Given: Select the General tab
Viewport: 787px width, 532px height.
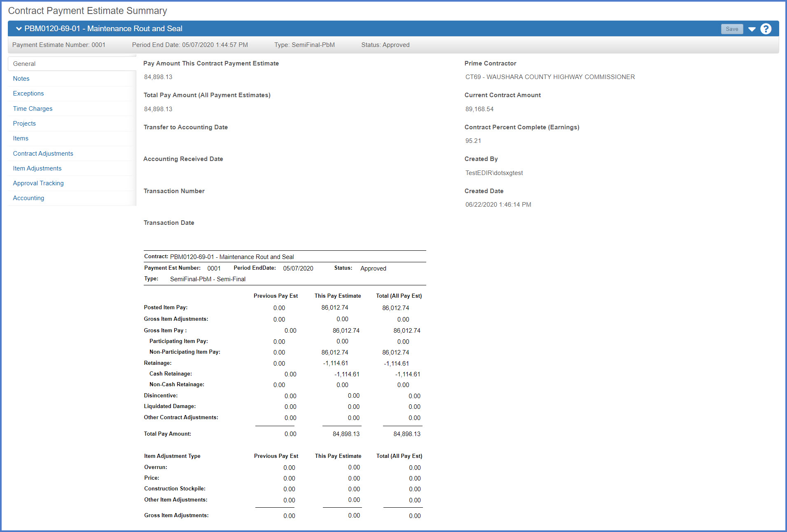Looking at the screenshot, I should (72, 64).
